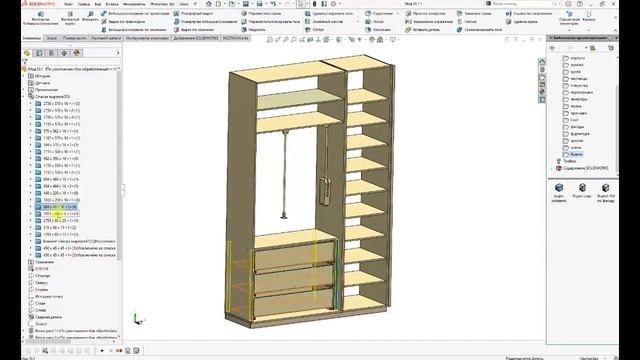
Task: Click Zoom to Fit in view toolbar
Action: pos(270,40)
